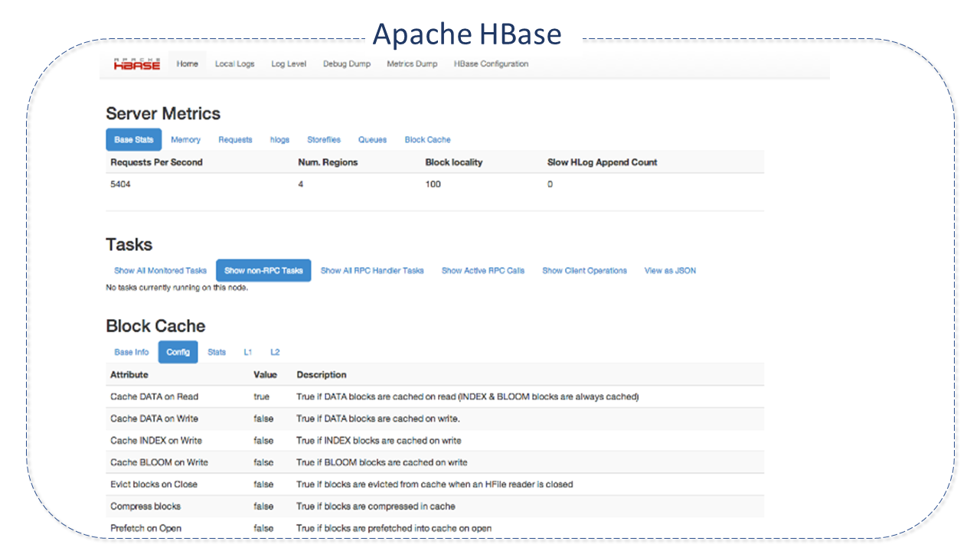Show Client Operations
980x551 pixels.
pyautogui.click(x=585, y=271)
